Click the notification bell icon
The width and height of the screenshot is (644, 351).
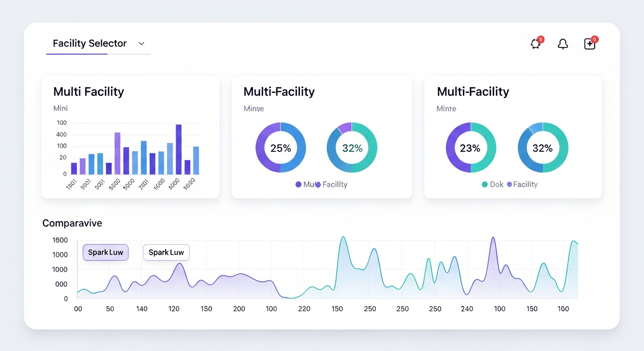click(x=563, y=44)
